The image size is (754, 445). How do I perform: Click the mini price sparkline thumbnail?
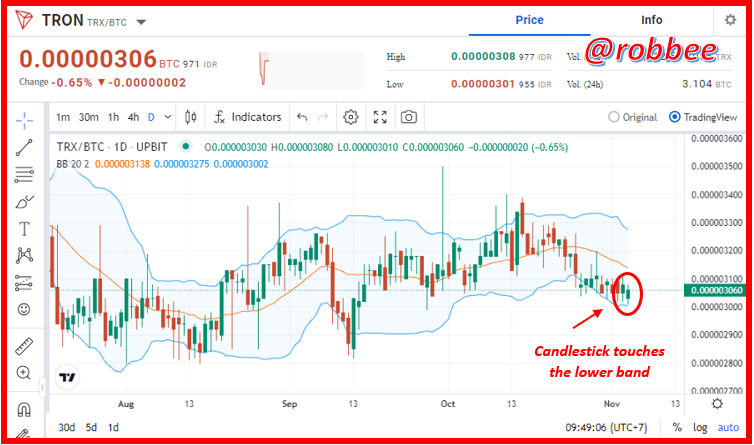click(312, 70)
